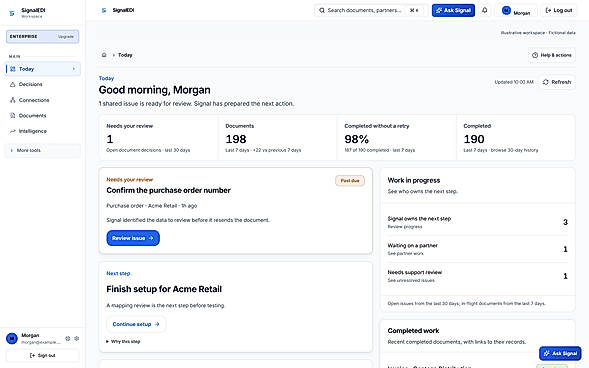Screen dimensions: 589x368
Task: Open the notifications bell
Action: click(485, 10)
